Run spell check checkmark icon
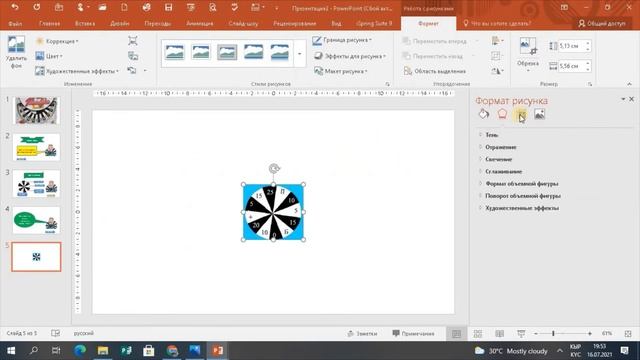Viewport: 640px width, 360px height. tap(234, 7)
